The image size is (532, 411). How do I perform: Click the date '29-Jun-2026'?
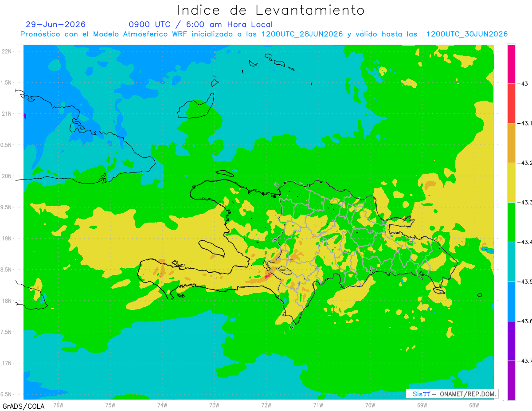click(56, 24)
